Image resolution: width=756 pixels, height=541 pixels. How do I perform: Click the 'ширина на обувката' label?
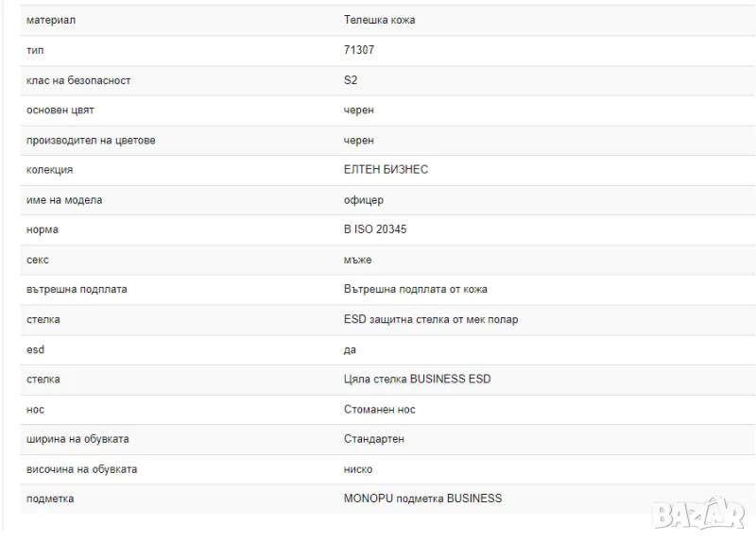coord(77,439)
